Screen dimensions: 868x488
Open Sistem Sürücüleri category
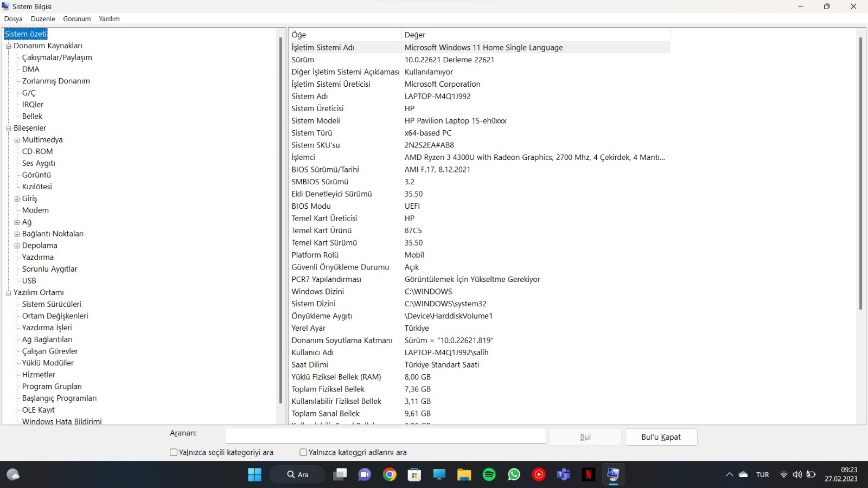point(52,304)
